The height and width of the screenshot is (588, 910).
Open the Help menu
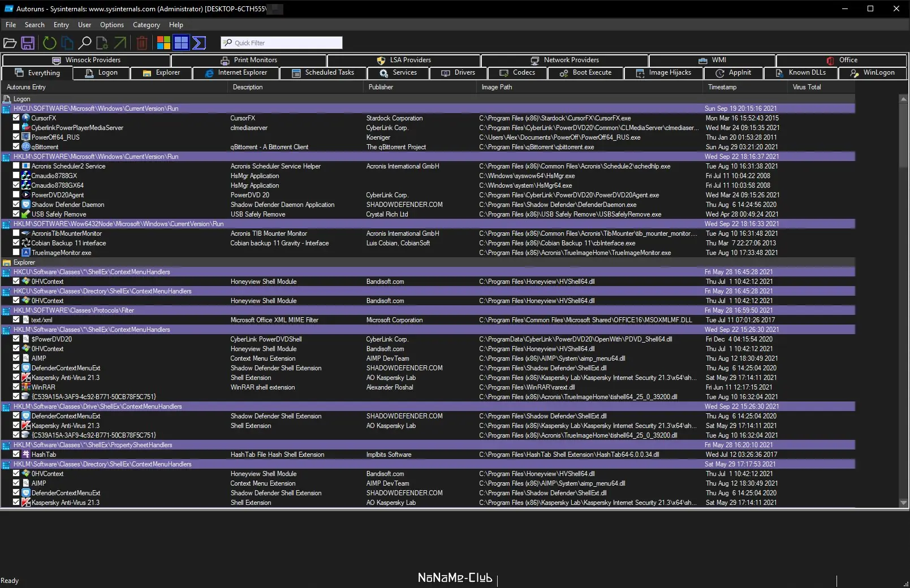coord(176,25)
